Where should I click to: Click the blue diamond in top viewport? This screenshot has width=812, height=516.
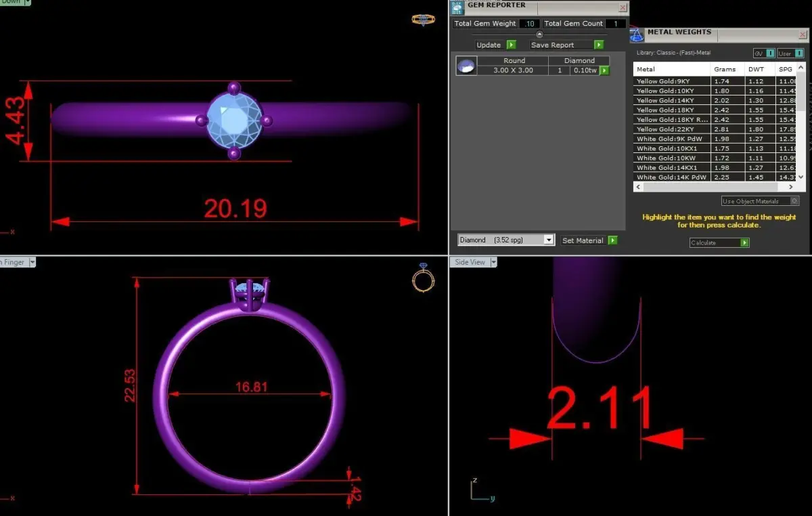[x=234, y=120]
